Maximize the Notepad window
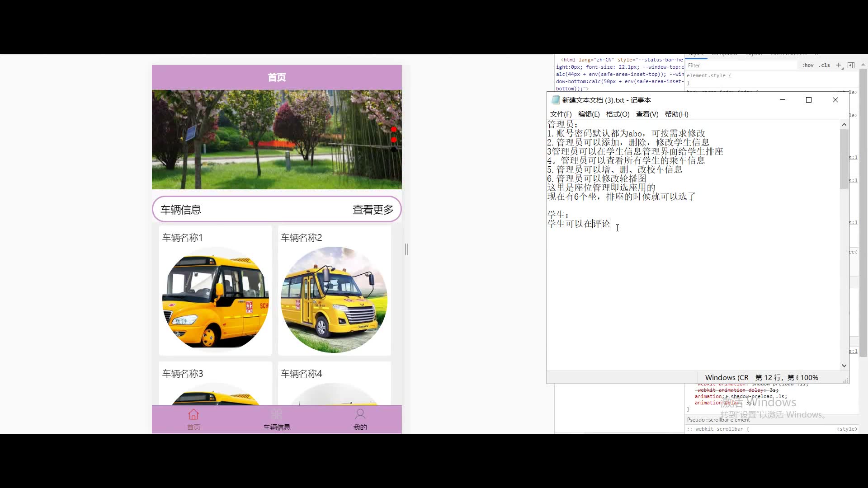 pos(809,100)
